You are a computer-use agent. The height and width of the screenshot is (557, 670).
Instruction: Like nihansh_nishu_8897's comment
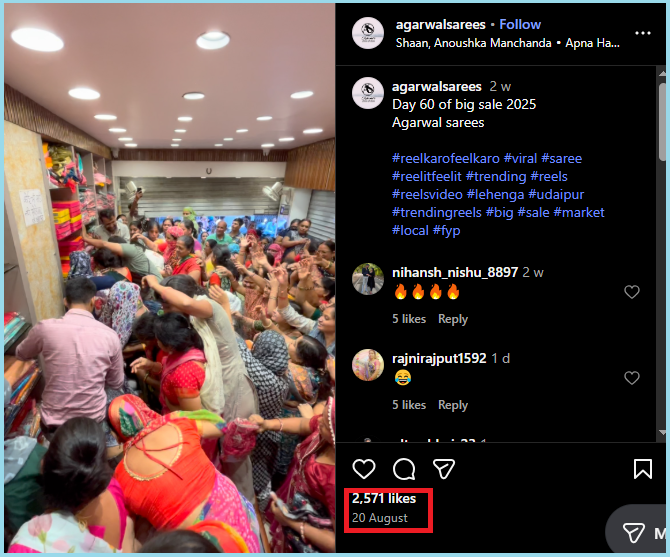tap(632, 292)
